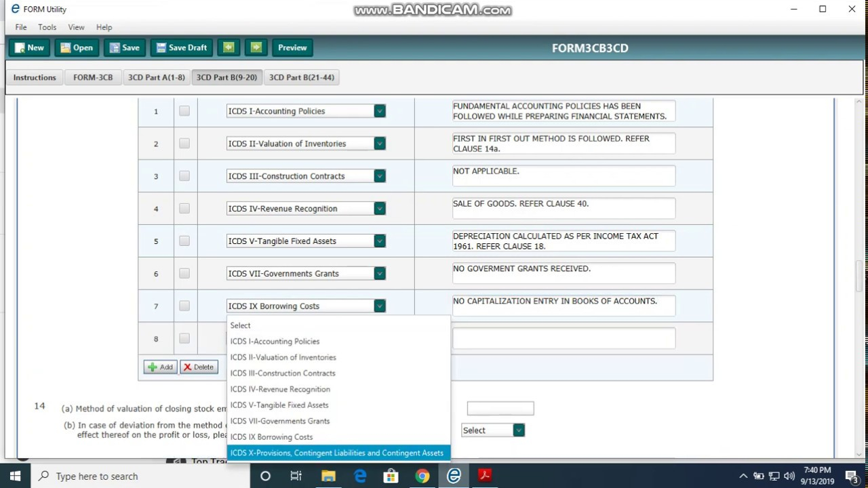868x488 pixels.
Task: Click the SALE OF GOODS text field
Action: click(x=564, y=209)
